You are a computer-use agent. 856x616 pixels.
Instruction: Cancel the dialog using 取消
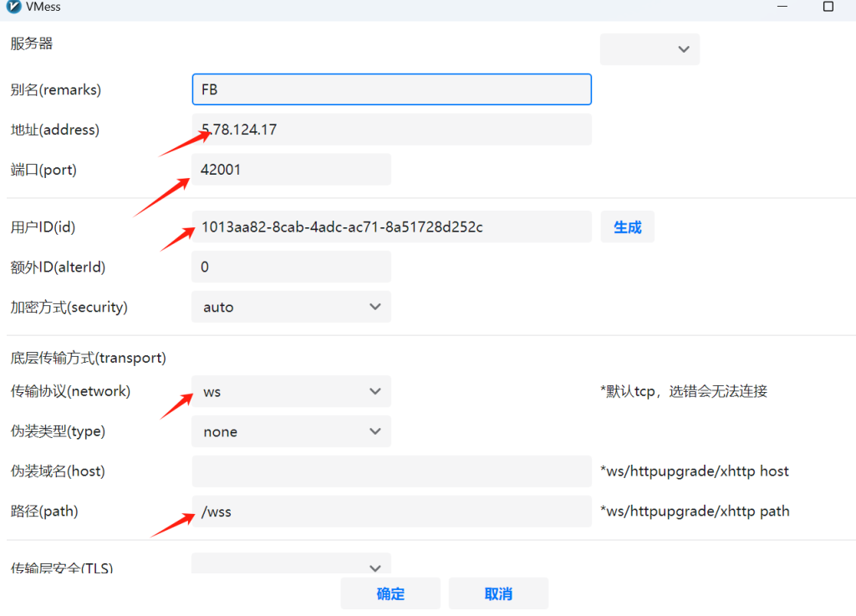coord(498,593)
